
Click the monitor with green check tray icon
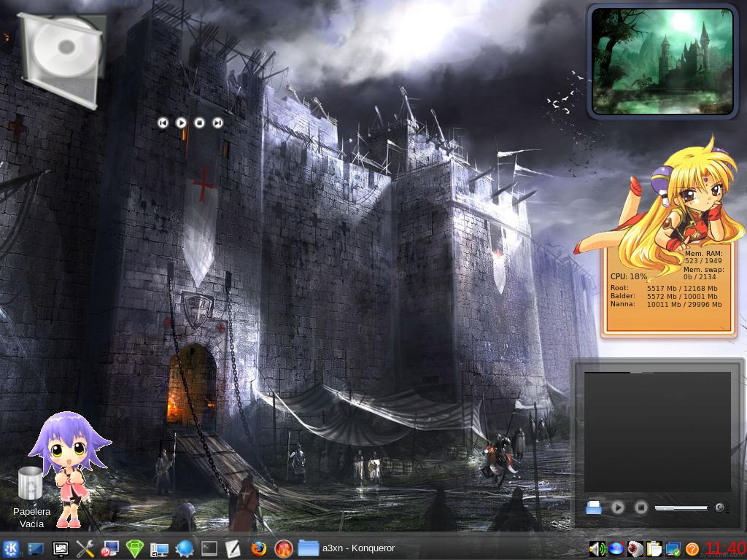click(673, 549)
